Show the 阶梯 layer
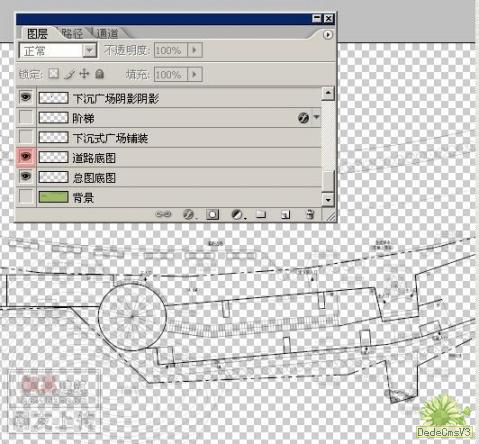This screenshot has width=479, height=444. pos(26,117)
